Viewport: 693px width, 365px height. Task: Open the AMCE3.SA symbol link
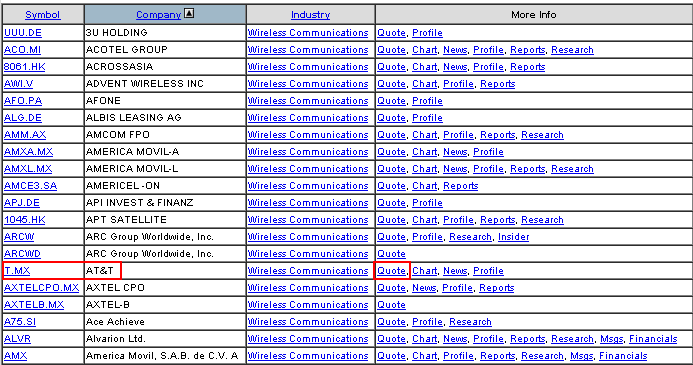[x=30, y=186]
